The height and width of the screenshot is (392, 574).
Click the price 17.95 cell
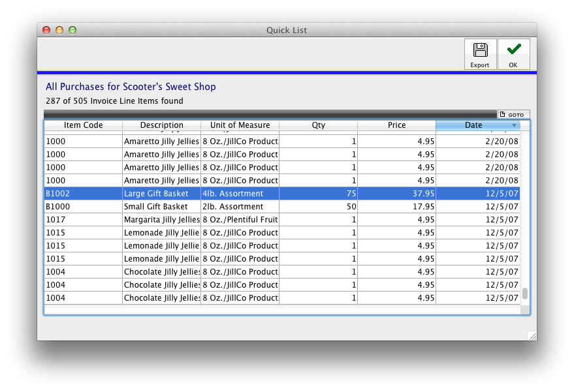point(396,207)
